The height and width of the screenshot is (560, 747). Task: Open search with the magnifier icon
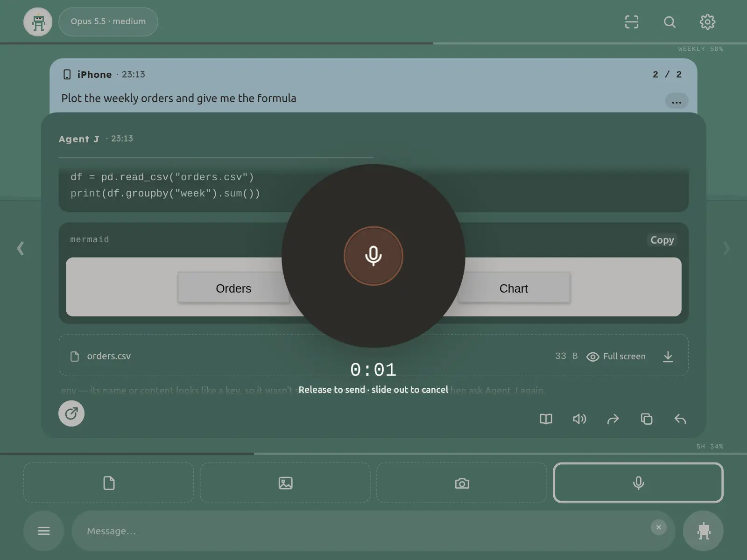tap(669, 22)
